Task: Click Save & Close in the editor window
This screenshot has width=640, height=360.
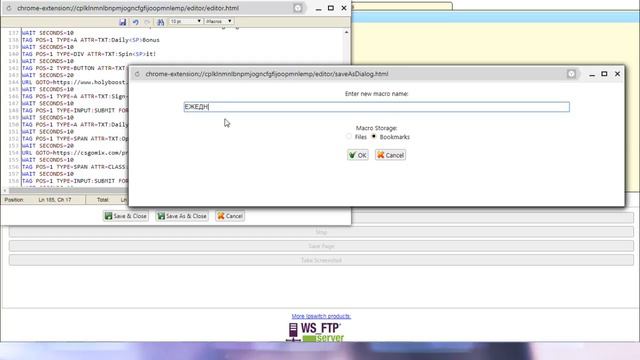Action: click(x=126, y=216)
